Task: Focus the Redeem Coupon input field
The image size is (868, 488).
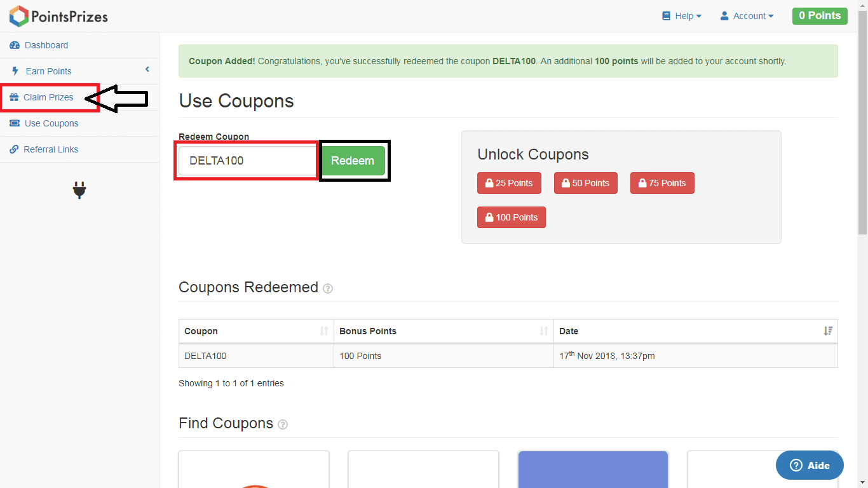Action: pos(247,161)
